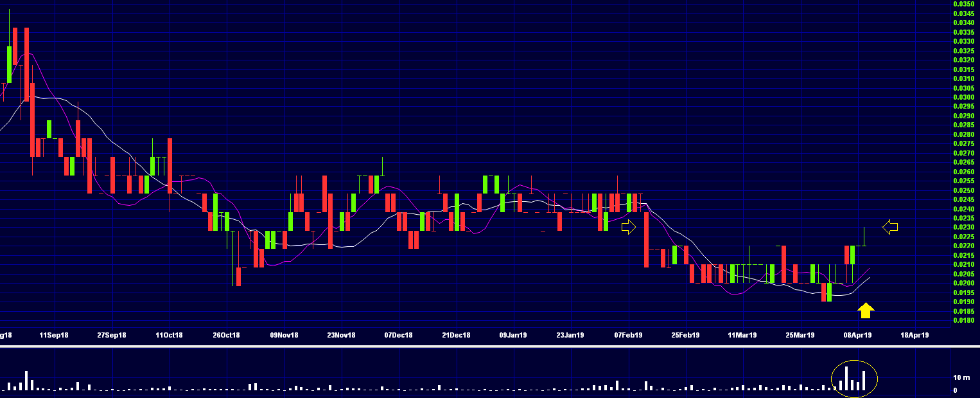
Task: Click the 0.0350 price axis value
Action: coord(965,4)
